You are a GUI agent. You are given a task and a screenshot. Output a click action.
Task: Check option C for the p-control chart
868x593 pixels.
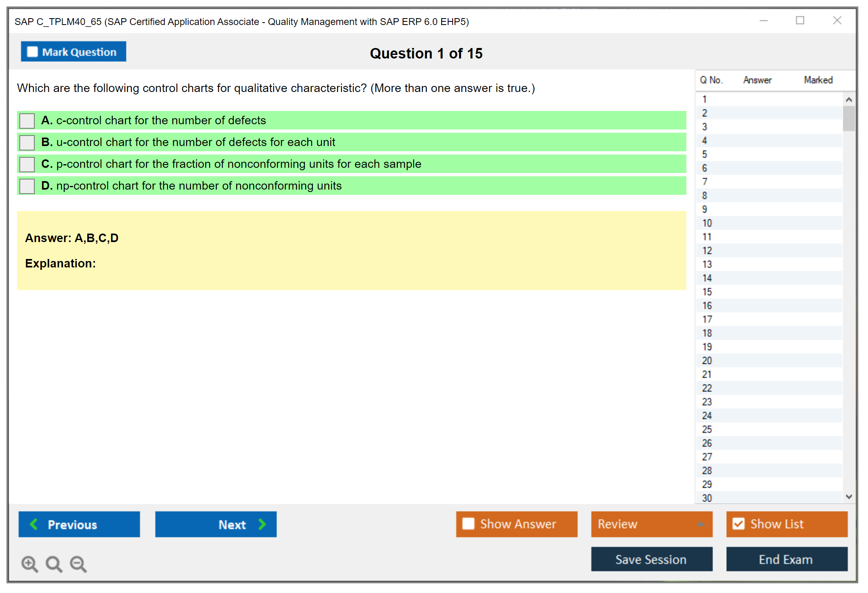click(x=27, y=164)
